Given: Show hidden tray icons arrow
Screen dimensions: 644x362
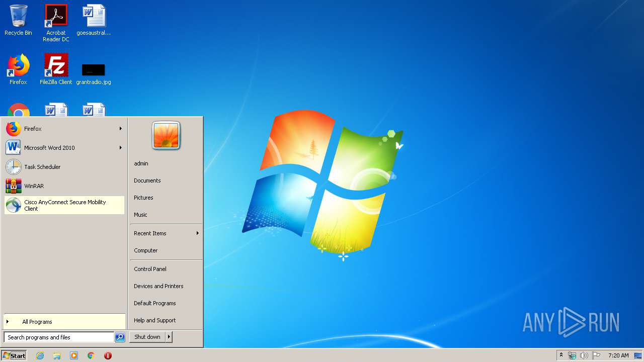Looking at the screenshot, I should click(561, 355).
